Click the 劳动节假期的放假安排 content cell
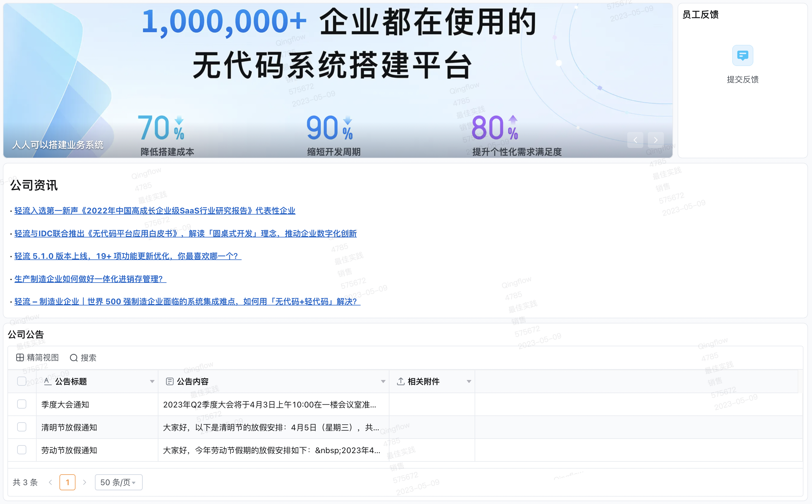The width and height of the screenshot is (812, 504). pyautogui.click(x=273, y=450)
